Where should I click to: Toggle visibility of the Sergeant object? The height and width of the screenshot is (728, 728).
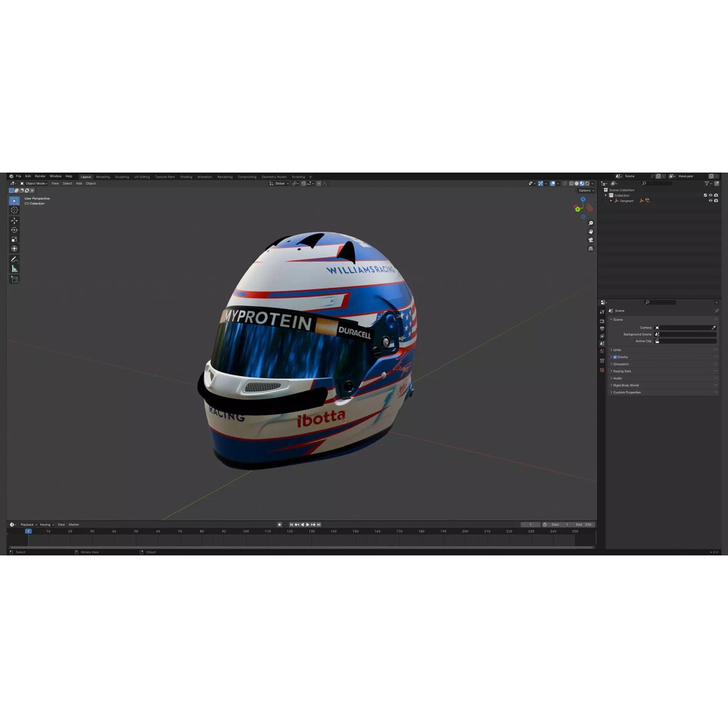point(710,201)
